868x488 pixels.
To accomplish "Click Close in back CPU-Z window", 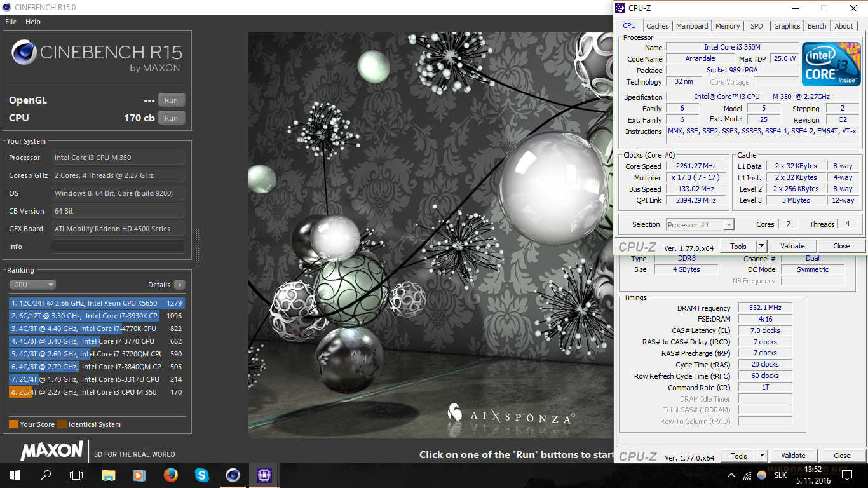I will tap(842, 456).
